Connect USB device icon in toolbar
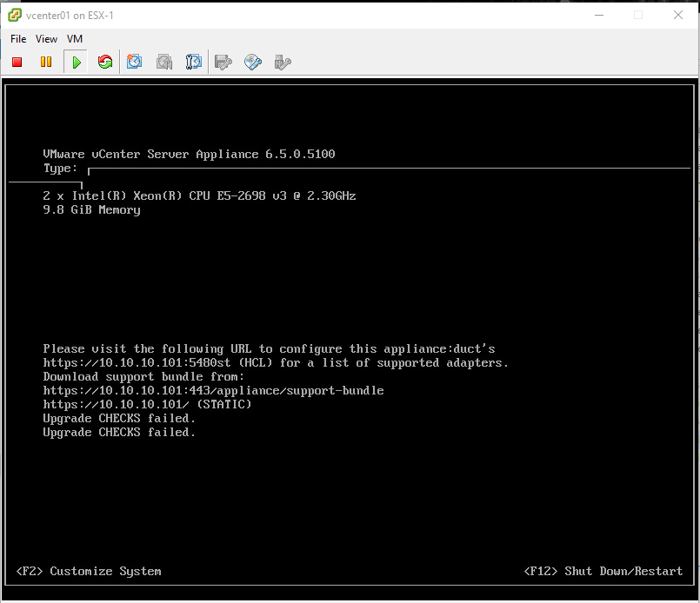 (282, 62)
